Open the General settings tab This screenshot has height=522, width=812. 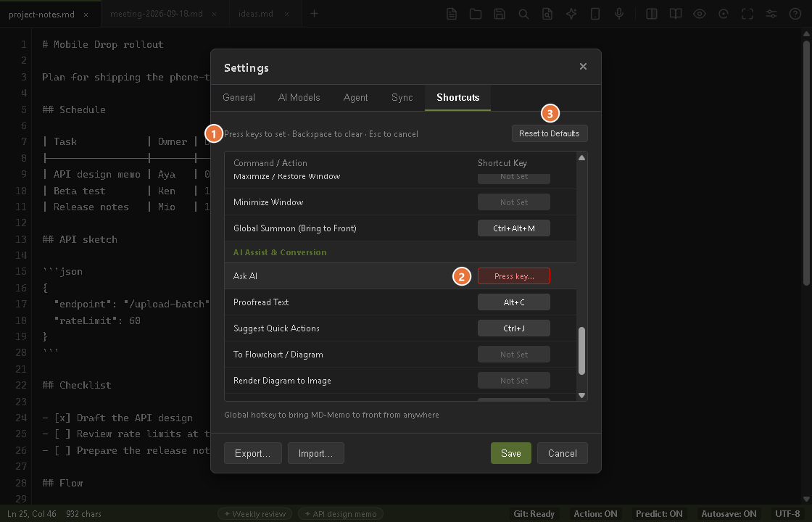click(x=239, y=97)
